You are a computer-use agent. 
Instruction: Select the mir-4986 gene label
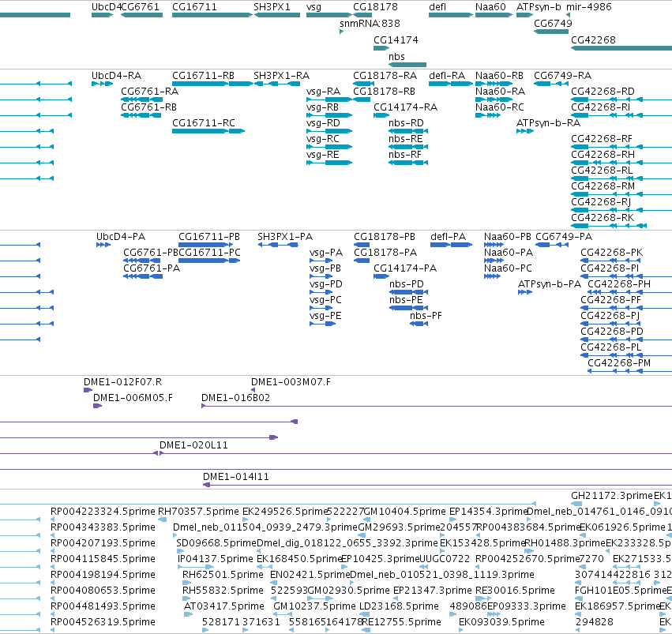click(588, 7)
